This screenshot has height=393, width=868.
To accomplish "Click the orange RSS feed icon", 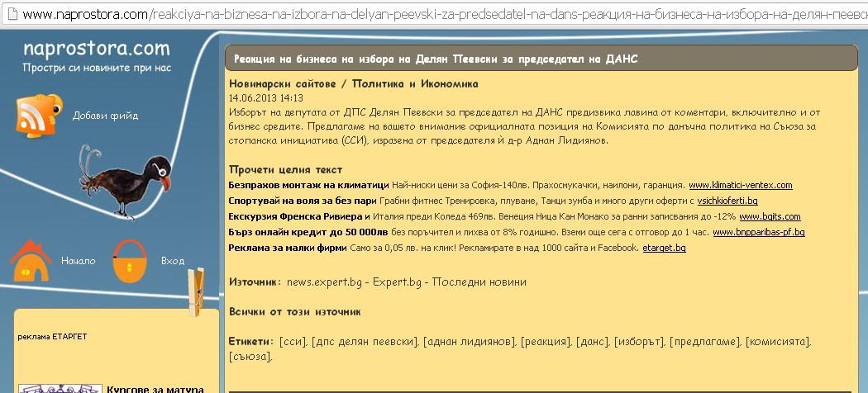I will (39, 115).
